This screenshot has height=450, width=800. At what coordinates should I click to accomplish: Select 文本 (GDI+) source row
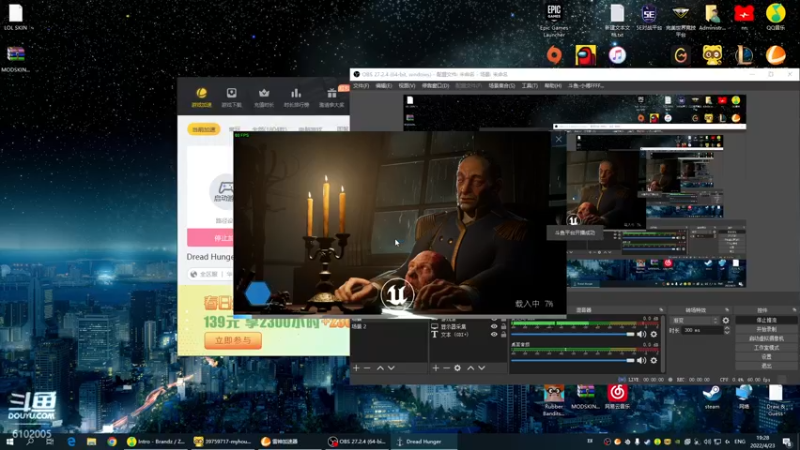pyautogui.click(x=469, y=335)
